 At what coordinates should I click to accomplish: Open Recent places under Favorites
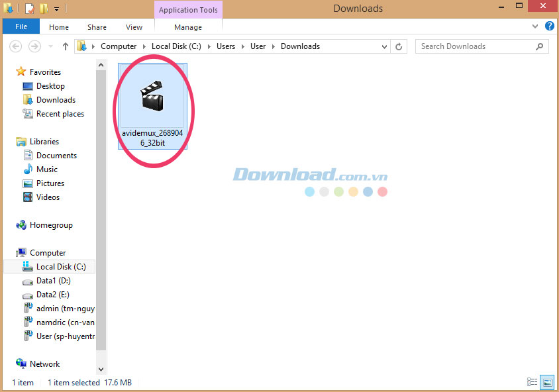click(x=60, y=114)
